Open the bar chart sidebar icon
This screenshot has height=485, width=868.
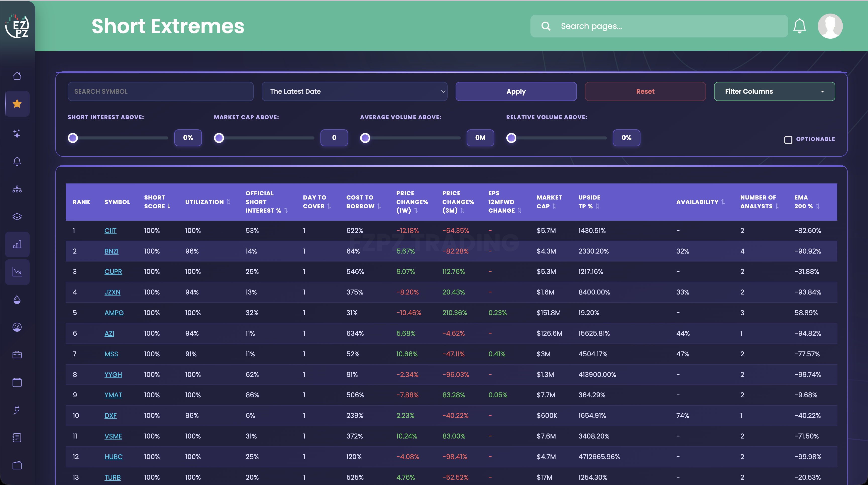[17, 244]
